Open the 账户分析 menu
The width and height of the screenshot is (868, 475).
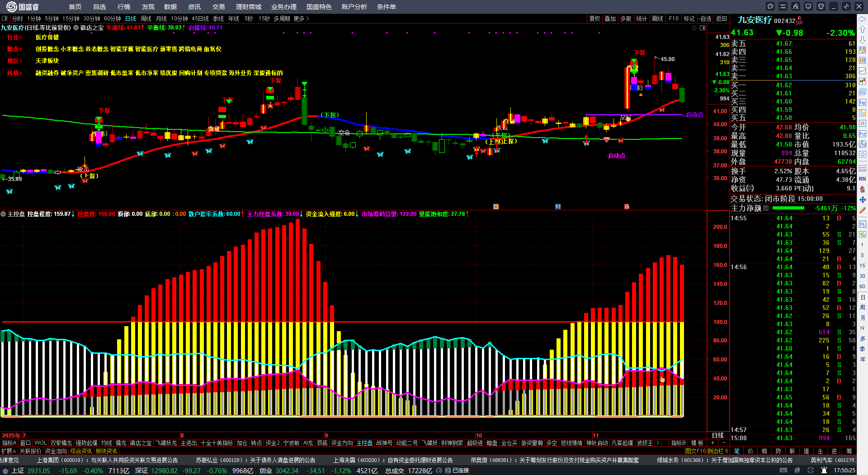(354, 7)
